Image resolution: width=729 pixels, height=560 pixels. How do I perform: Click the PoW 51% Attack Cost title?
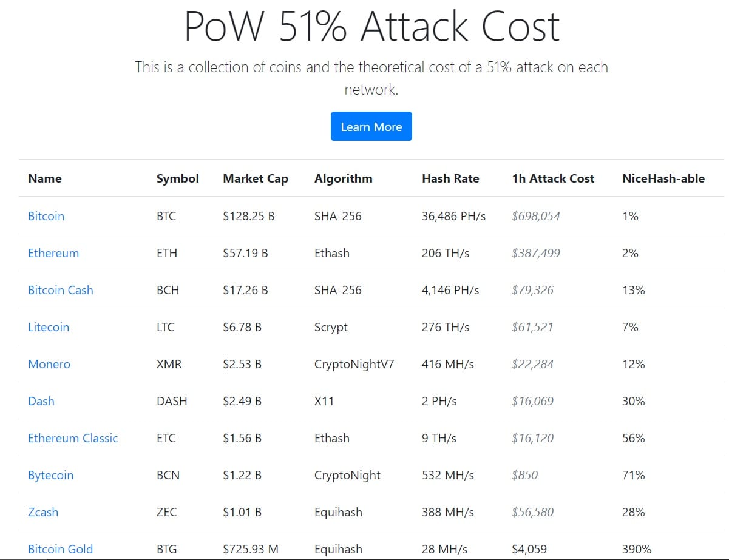pos(371,26)
